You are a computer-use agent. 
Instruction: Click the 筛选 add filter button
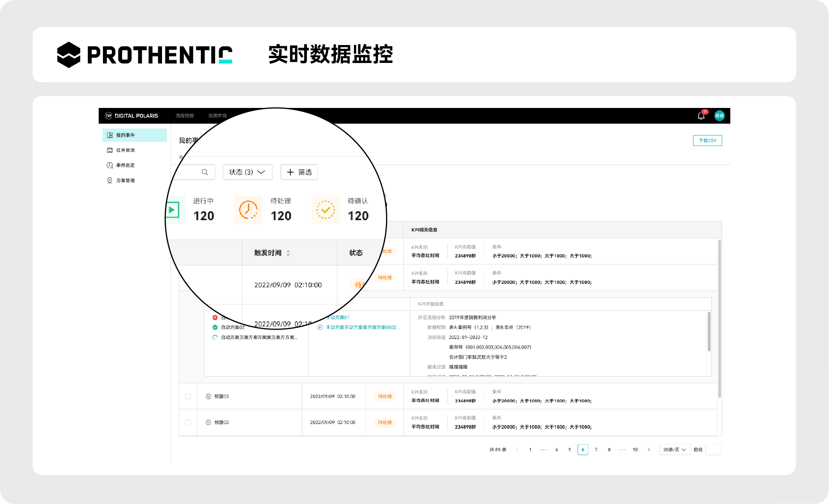coord(299,172)
